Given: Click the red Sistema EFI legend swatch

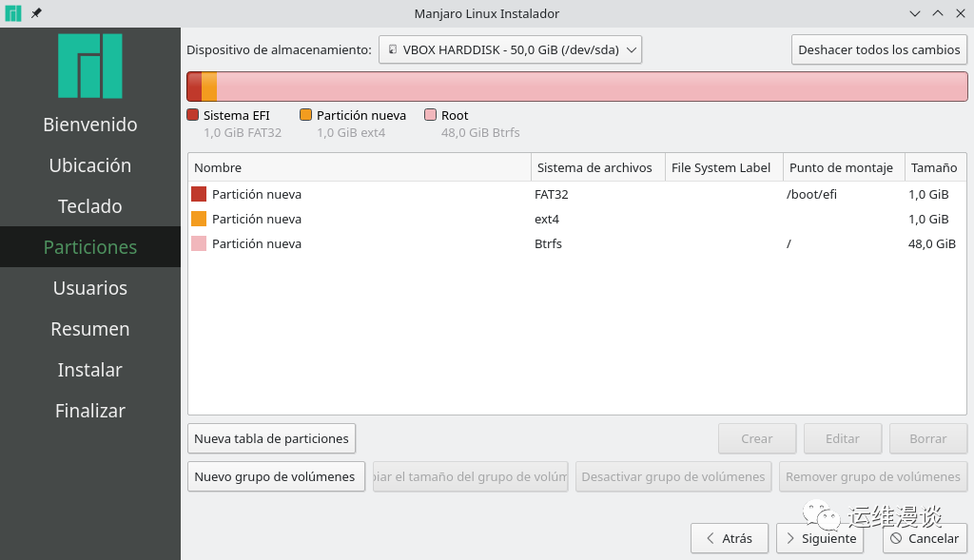Looking at the screenshot, I should tap(193, 115).
